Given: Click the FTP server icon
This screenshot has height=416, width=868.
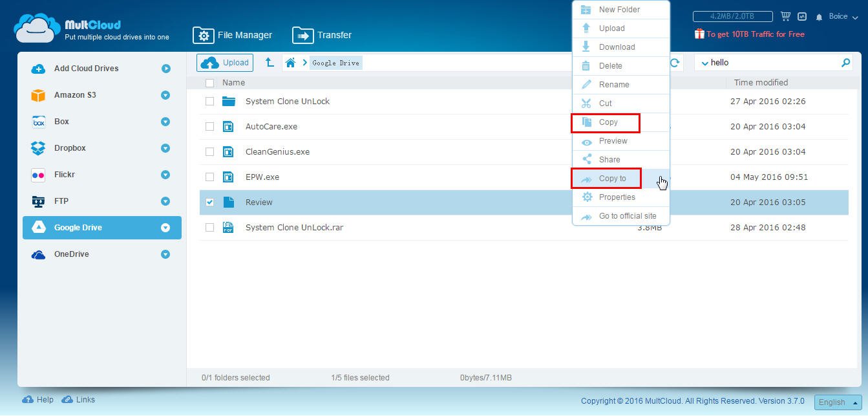Looking at the screenshot, I should [38, 201].
